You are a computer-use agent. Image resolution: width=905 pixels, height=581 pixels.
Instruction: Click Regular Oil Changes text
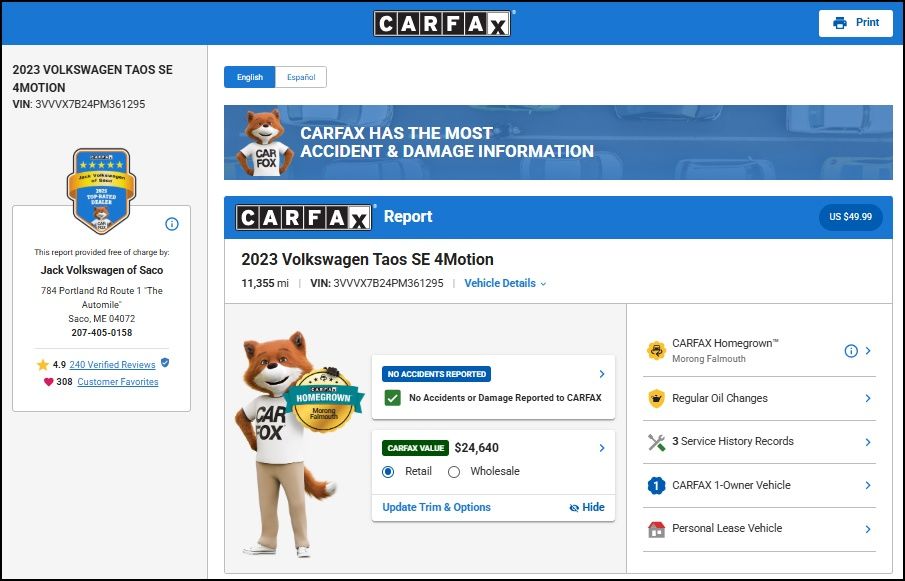720,398
